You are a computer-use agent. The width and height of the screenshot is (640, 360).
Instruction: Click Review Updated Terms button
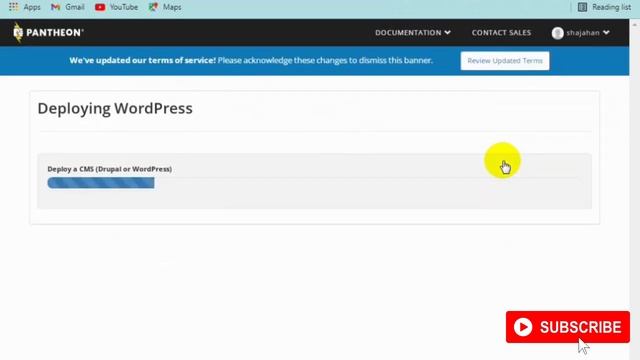coord(505,61)
